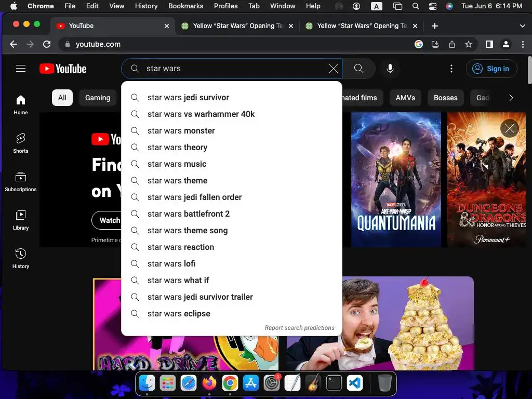Click the YouTube logo
The width and height of the screenshot is (532, 399).
[63, 69]
